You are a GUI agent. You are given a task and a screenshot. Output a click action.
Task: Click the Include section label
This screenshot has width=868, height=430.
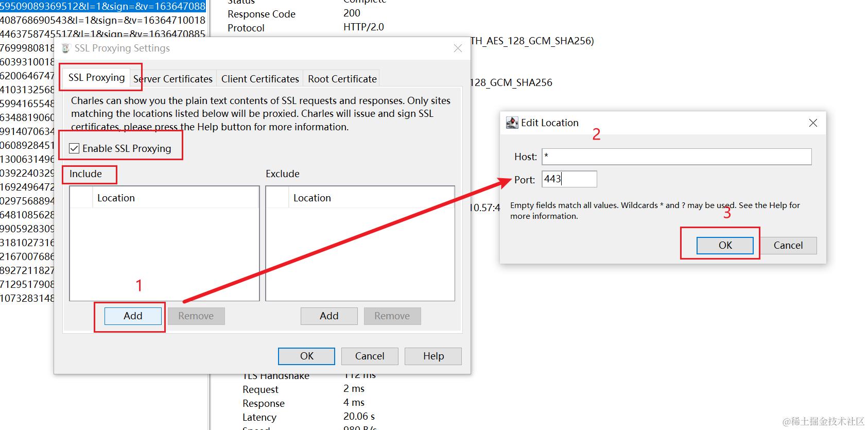[x=85, y=174]
